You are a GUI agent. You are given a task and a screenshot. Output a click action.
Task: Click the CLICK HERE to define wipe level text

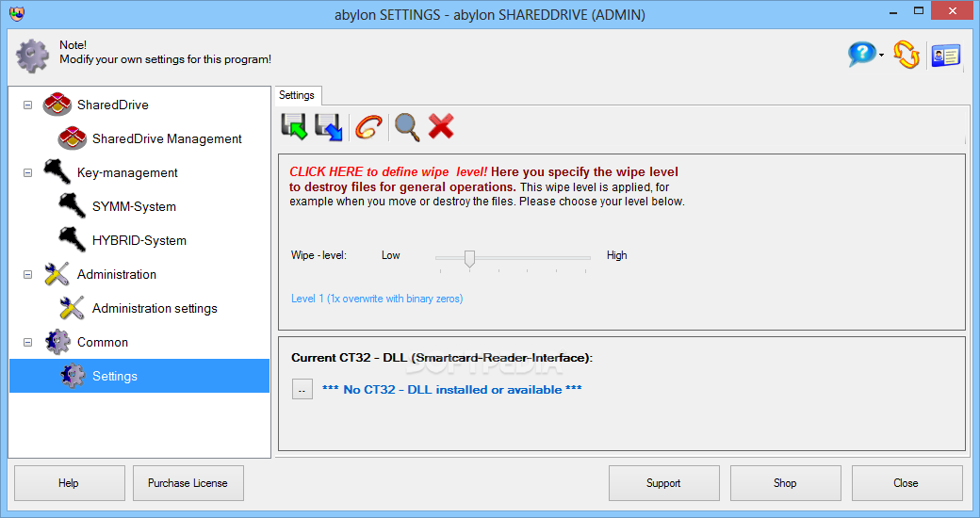point(388,171)
